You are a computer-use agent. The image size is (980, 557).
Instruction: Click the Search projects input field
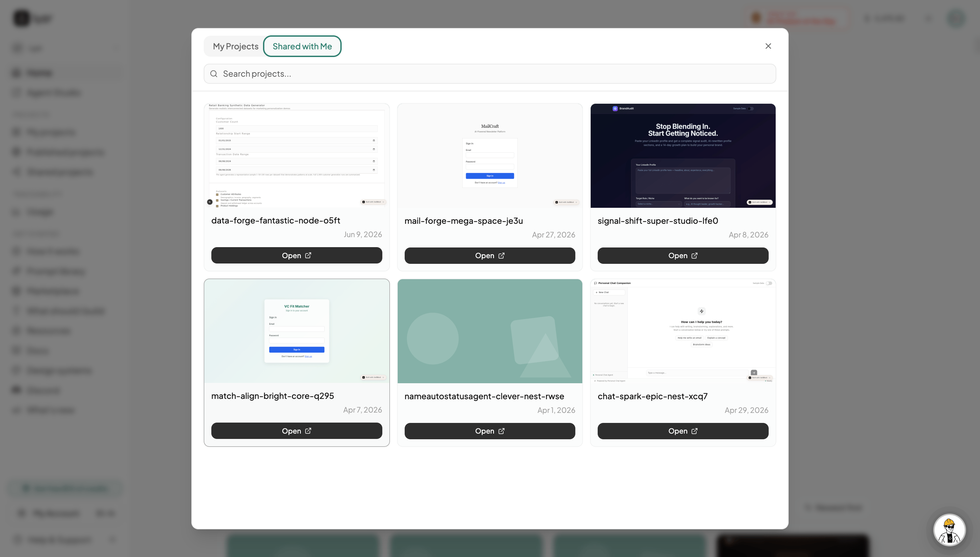[x=490, y=73]
